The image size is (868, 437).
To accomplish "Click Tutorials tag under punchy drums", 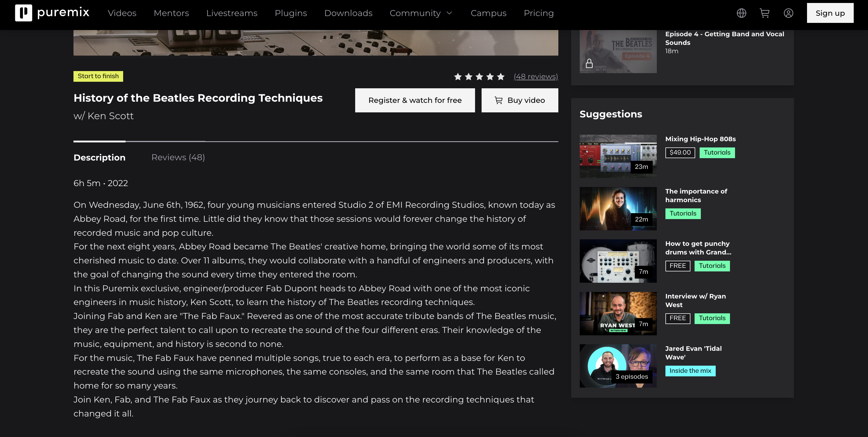I will coord(712,266).
